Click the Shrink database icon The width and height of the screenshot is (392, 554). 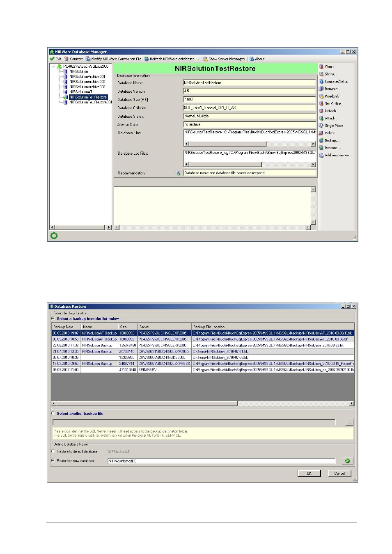coord(321,74)
